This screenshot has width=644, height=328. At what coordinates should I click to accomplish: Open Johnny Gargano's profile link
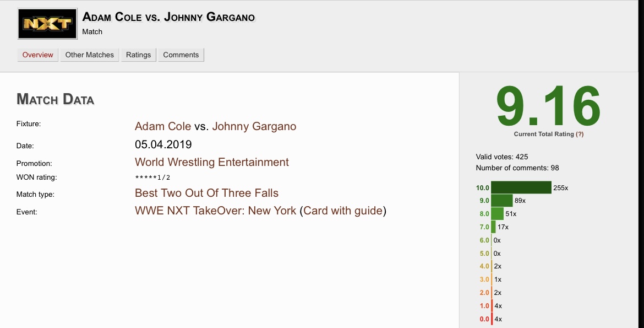click(x=254, y=126)
